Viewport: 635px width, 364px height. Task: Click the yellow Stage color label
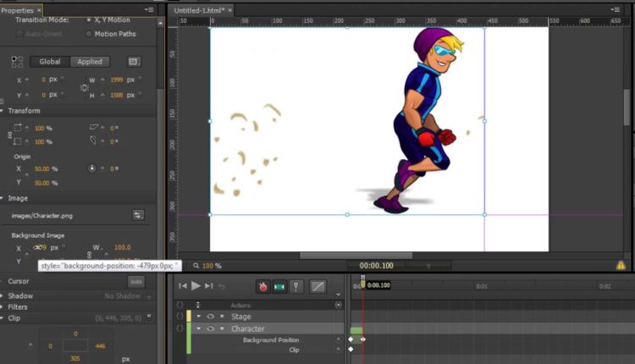pos(189,317)
